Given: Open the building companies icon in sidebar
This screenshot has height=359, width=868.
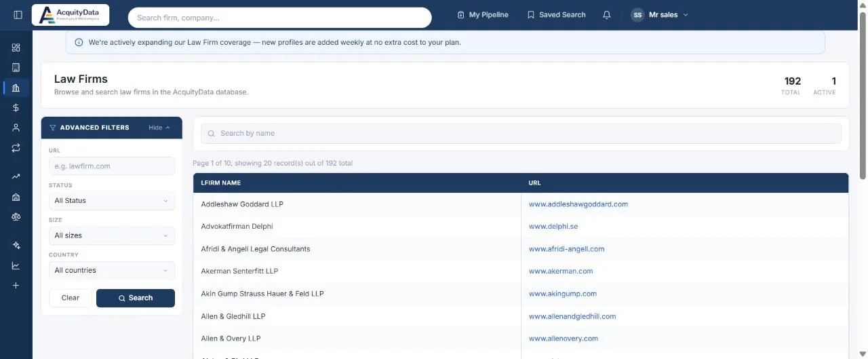Looking at the screenshot, I should [16, 67].
